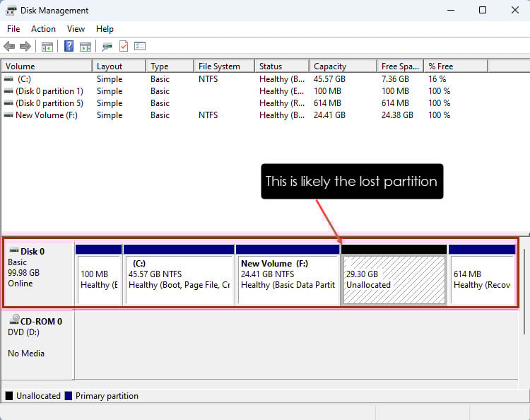Click the black Unallocated legend swatch
This screenshot has width=530, height=420.
(9, 396)
